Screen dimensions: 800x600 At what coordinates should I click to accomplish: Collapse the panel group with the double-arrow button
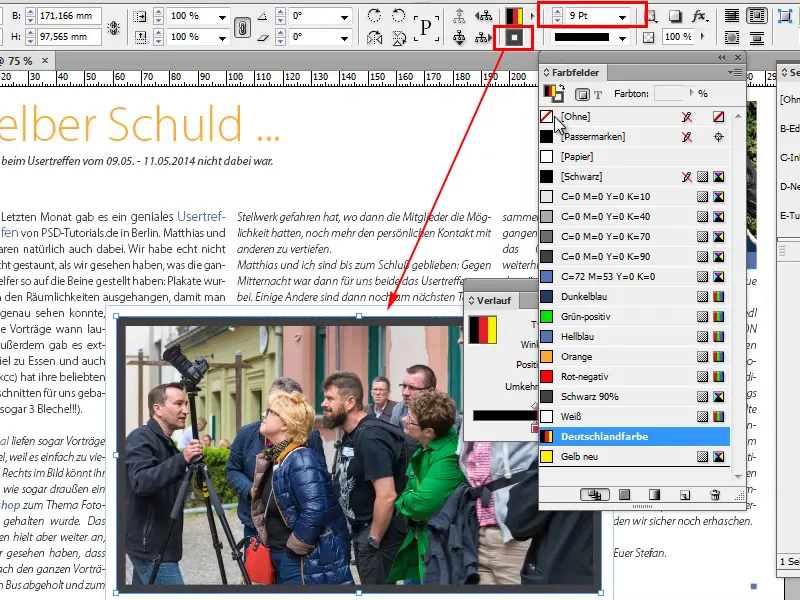point(721,58)
